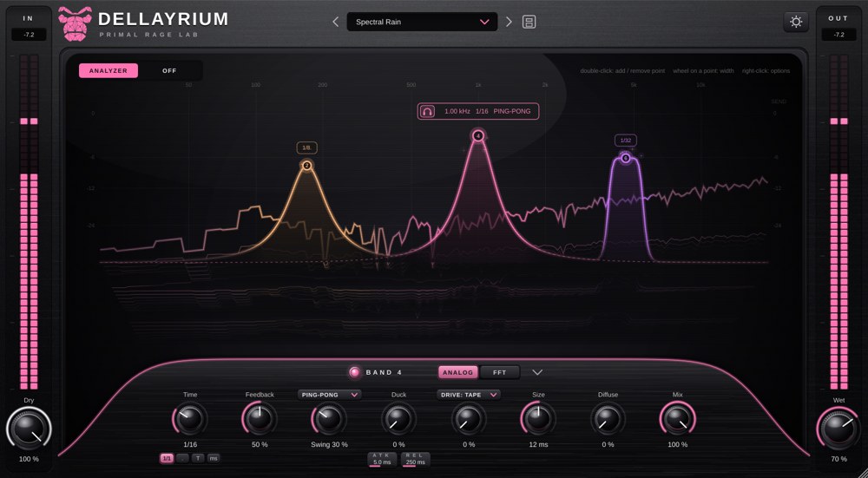
Task: Click the OUT level value -7.2
Action: point(838,35)
